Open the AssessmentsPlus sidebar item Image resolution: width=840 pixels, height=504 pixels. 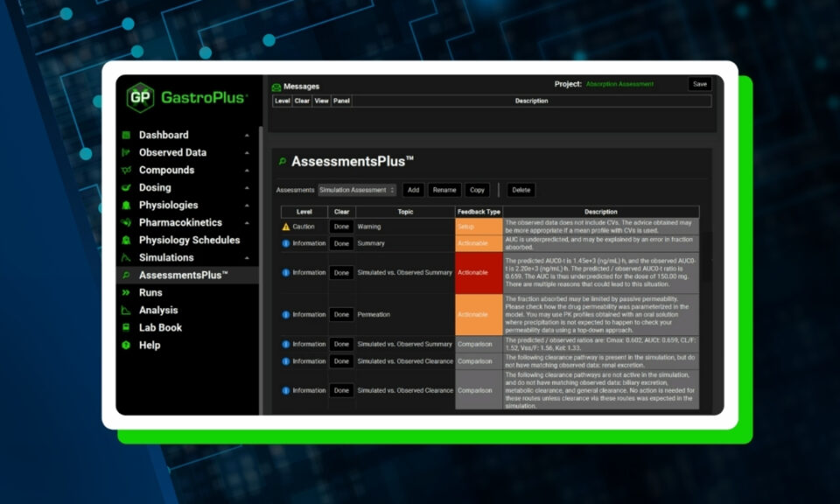pos(187,276)
